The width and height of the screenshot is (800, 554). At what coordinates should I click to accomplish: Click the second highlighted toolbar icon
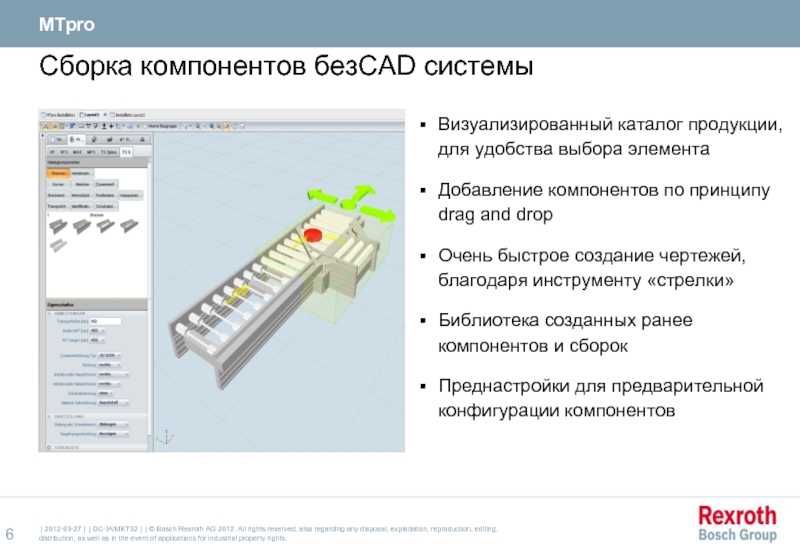click(x=55, y=126)
